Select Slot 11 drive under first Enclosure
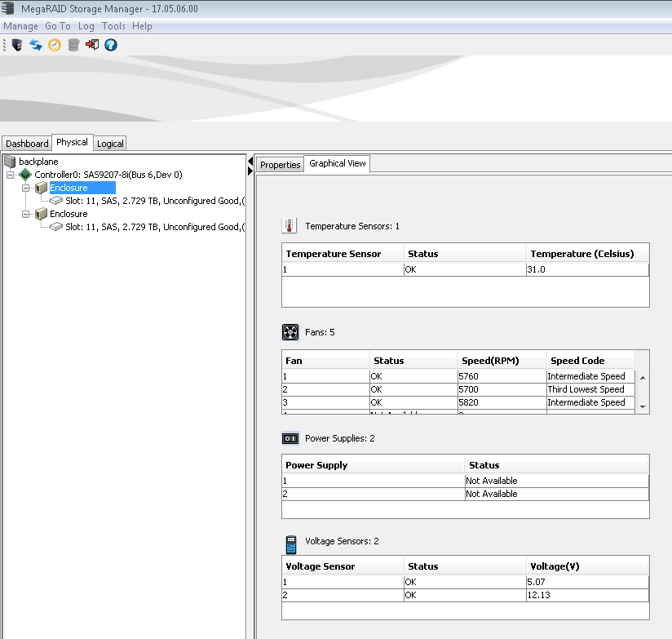This screenshot has width=672, height=639. click(155, 201)
